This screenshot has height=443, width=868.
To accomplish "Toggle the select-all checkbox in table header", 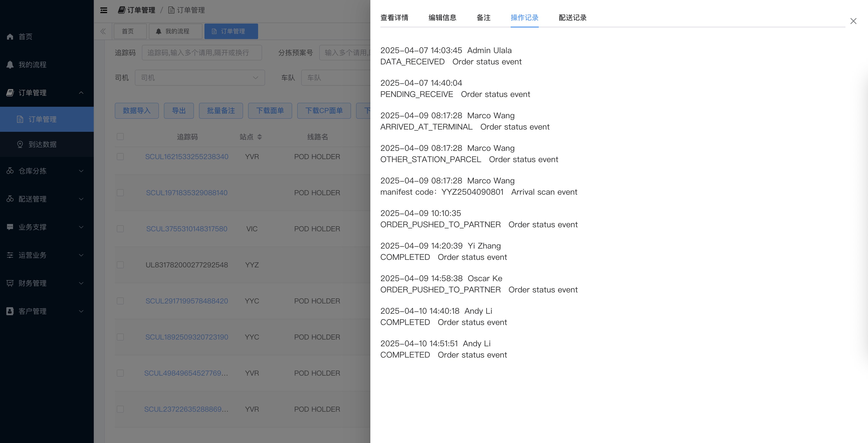I will click(x=120, y=137).
